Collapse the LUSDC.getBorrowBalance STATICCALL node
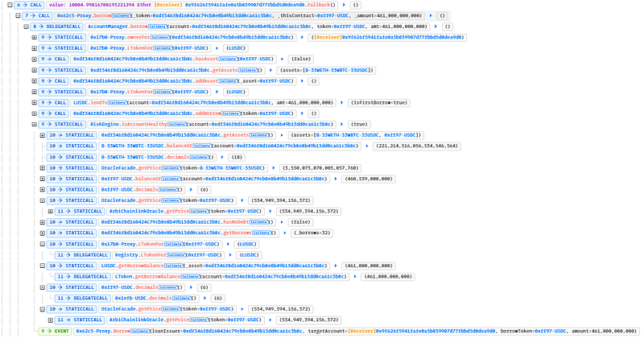Screen dimensions: 644x338 (x=43, y=265)
